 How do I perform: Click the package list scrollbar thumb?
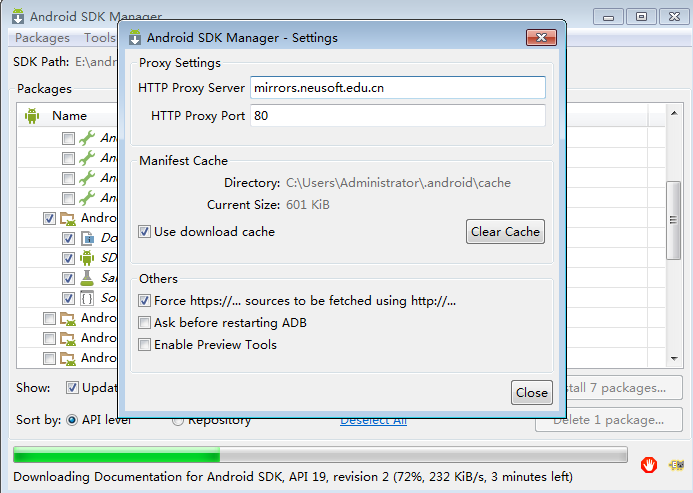(x=673, y=220)
